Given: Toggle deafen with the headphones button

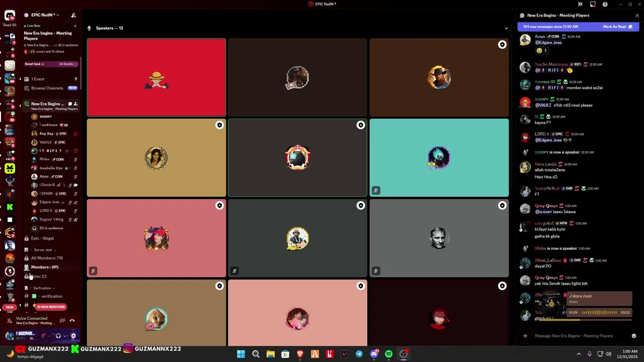Looking at the screenshot, I should click(58, 336).
